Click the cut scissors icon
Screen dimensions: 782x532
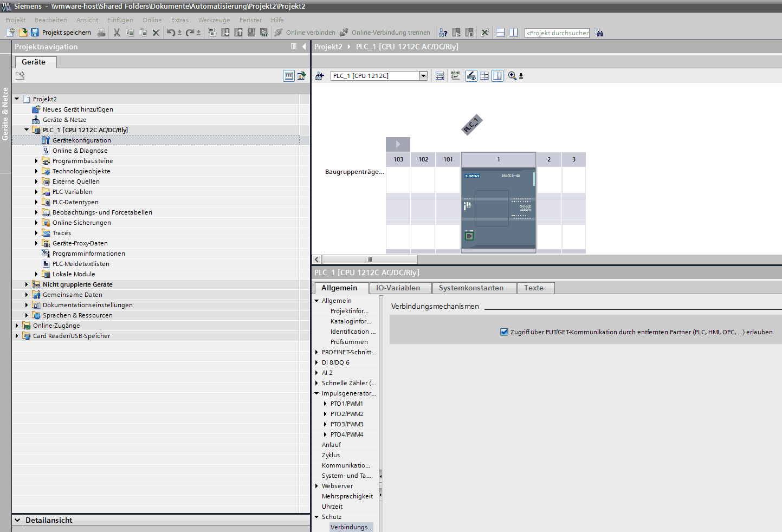click(117, 33)
